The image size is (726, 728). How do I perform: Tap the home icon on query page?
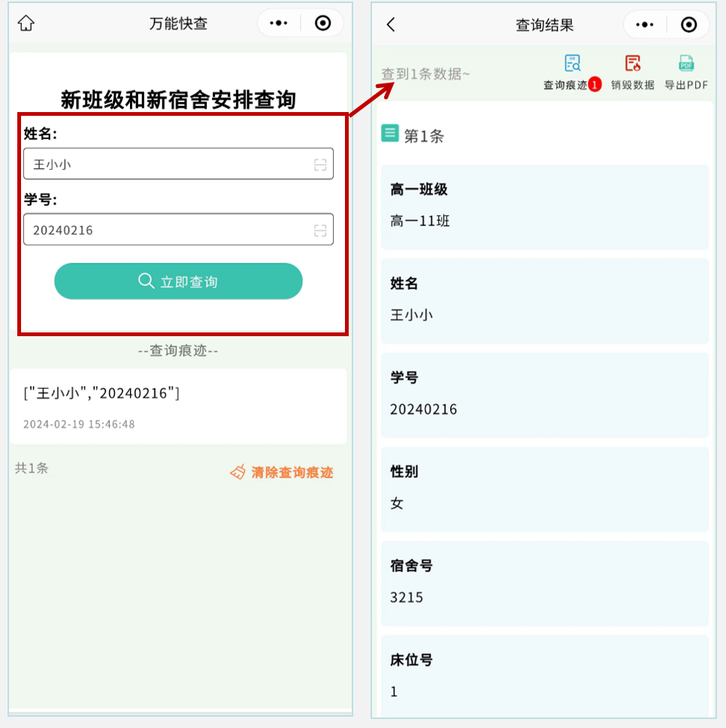[26, 23]
